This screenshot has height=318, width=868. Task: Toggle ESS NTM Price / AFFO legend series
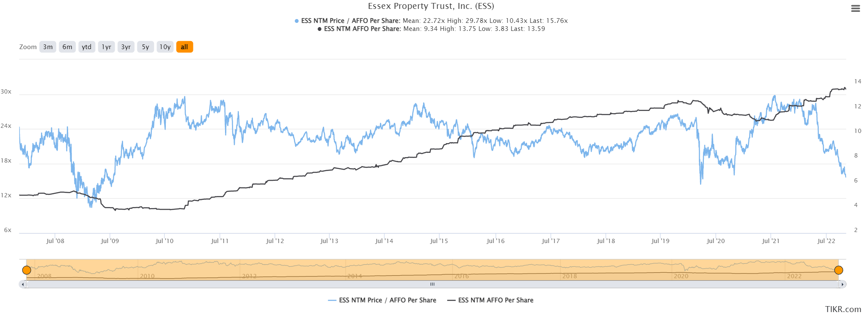coord(382,300)
